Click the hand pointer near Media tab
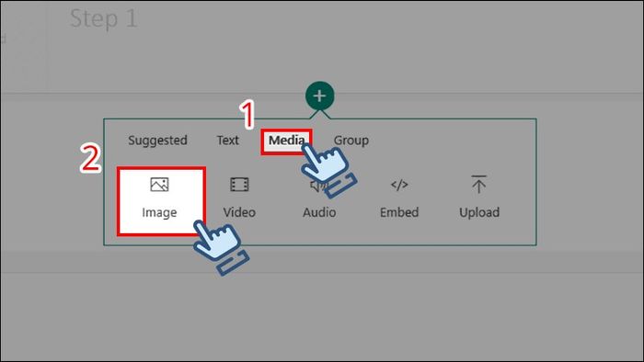Image resolution: width=644 pixels, height=362 pixels. (328, 170)
